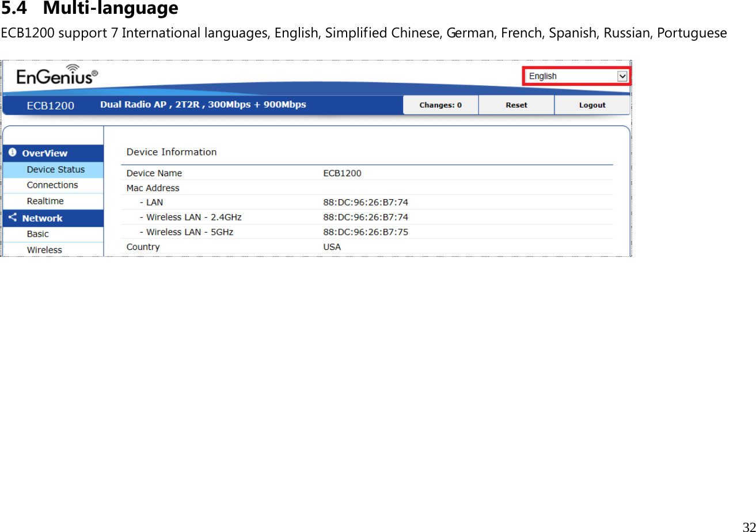Click the language dropdown arrow
The image size is (756, 532).
[622, 76]
